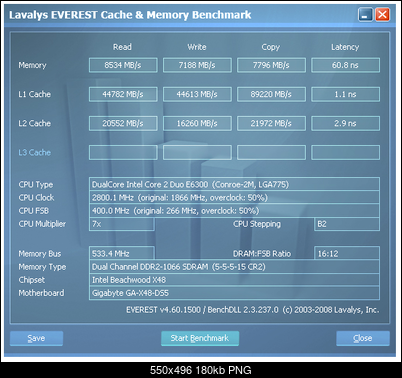
Task: Select L1 Cache Read value 44782 MB/s
Action: click(123, 94)
